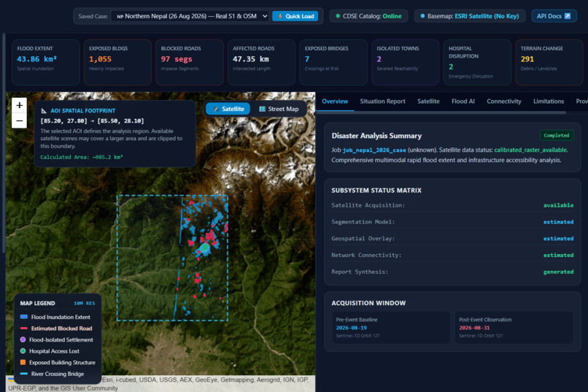
Task: Click the Segmentation Model 'estimated' status
Action: (x=558, y=222)
